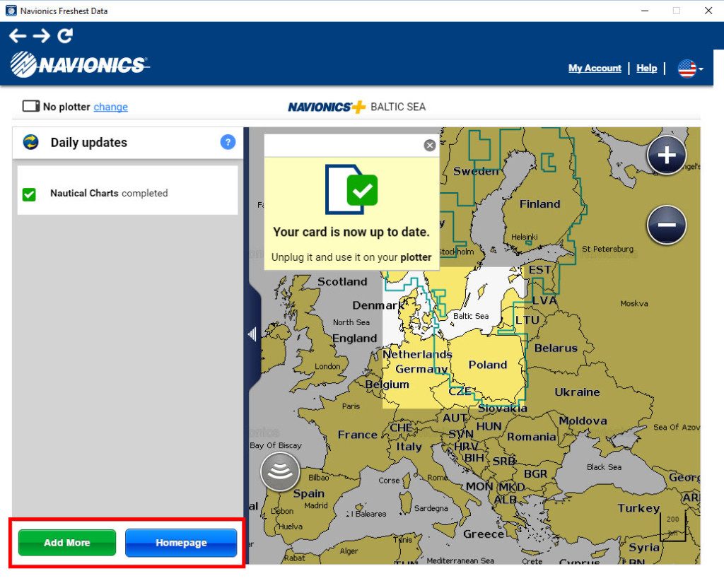Click the Greece label on map
Image resolution: width=724 pixels, height=588 pixels.
pyautogui.click(x=484, y=534)
